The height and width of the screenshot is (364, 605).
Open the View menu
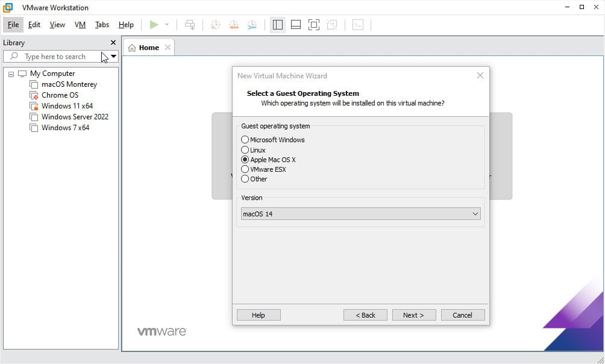point(57,25)
